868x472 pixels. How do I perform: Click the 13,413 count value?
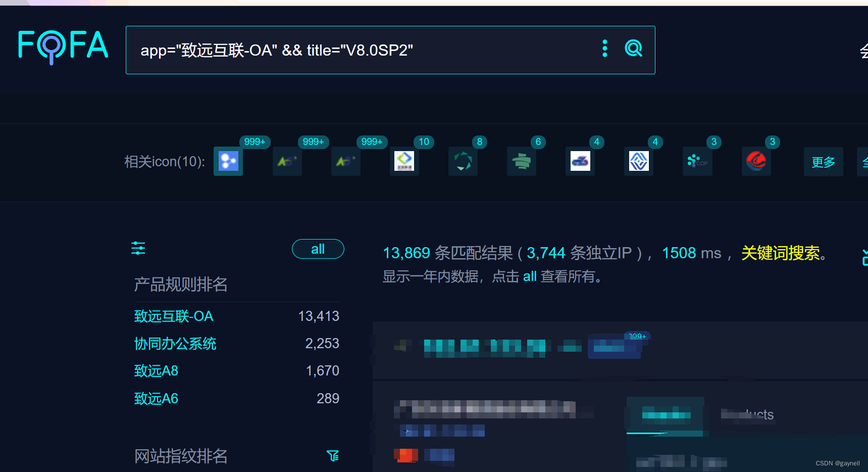[319, 316]
